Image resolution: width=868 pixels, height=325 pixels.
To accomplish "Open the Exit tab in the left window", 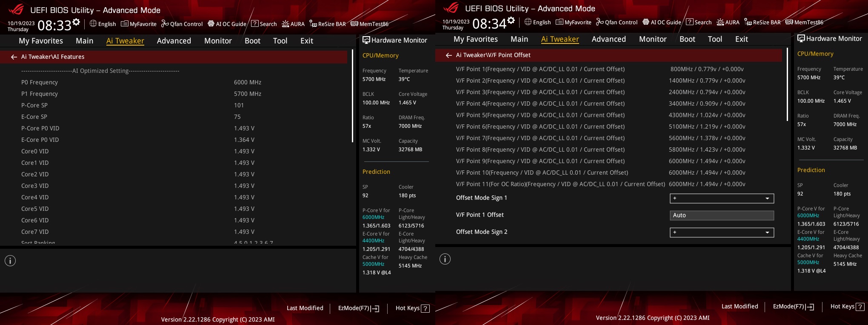I will (307, 41).
